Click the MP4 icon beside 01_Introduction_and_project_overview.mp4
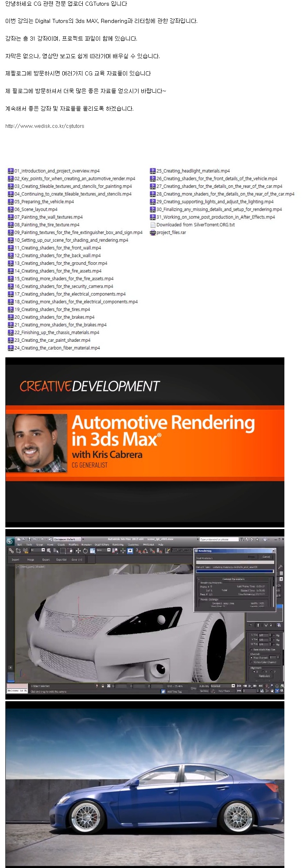 point(11,171)
